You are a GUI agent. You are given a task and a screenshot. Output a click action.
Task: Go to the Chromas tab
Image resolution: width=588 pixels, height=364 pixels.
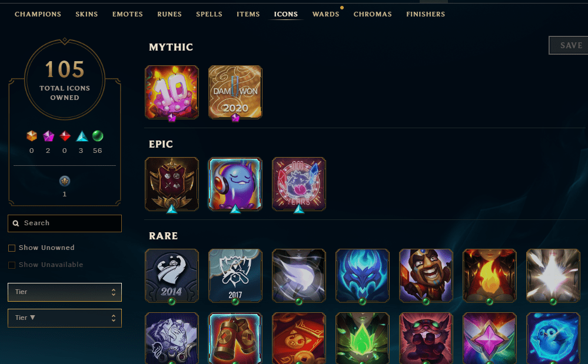click(373, 14)
